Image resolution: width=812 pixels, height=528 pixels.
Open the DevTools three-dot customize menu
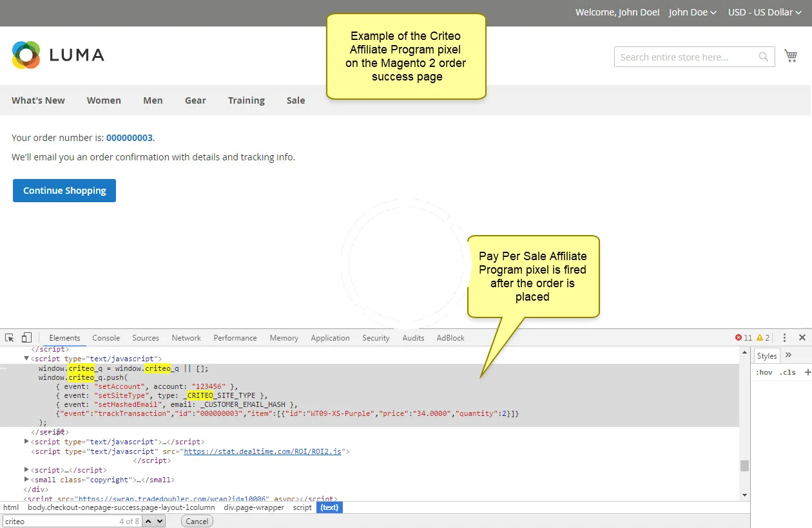(x=784, y=337)
